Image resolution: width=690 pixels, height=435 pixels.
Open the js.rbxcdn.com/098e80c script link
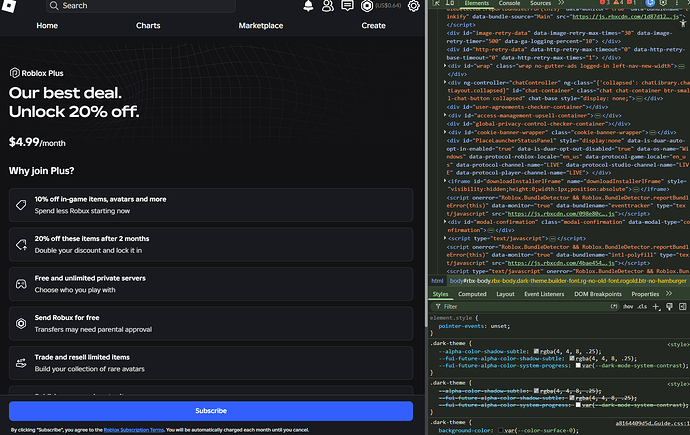561,213
